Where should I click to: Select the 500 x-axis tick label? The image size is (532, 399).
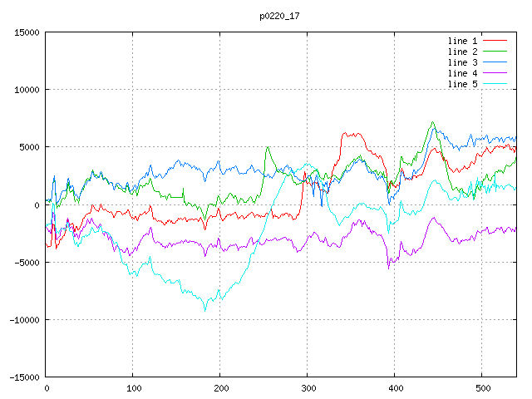point(481,388)
